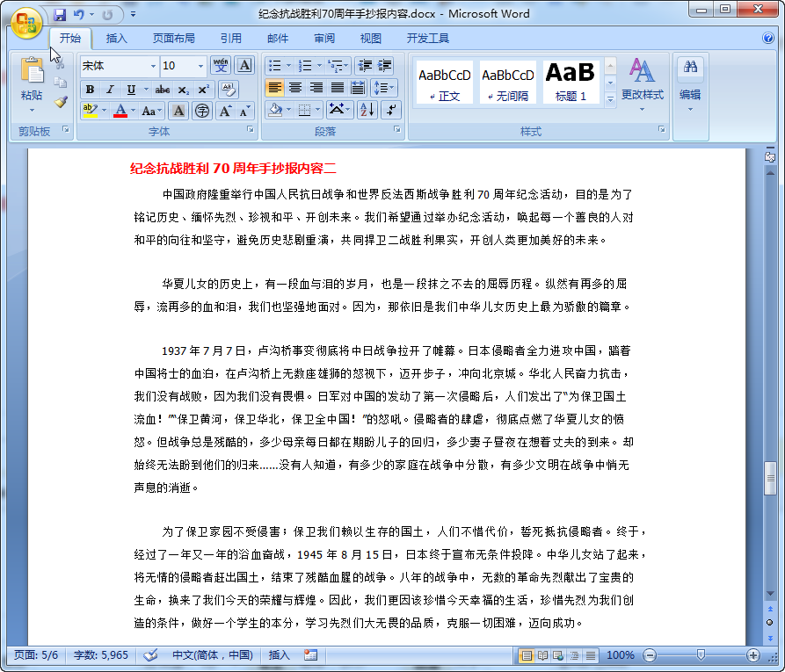Enable justified alignment
The width and height of the screenshot is (785, 672).
click(338, 87)
